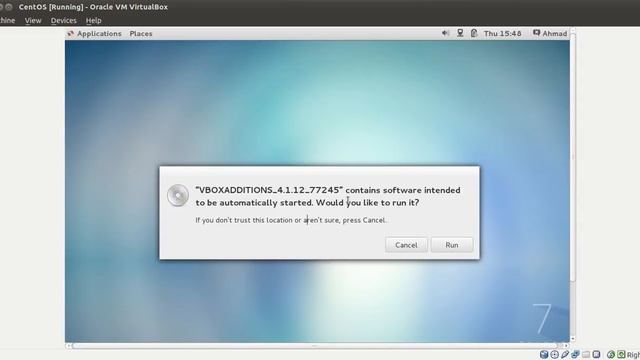Click the down arrow of the vertical scrollbar
Image resolution: width=640 pixels, height=360 pixels.
click(x=573, y=339)
